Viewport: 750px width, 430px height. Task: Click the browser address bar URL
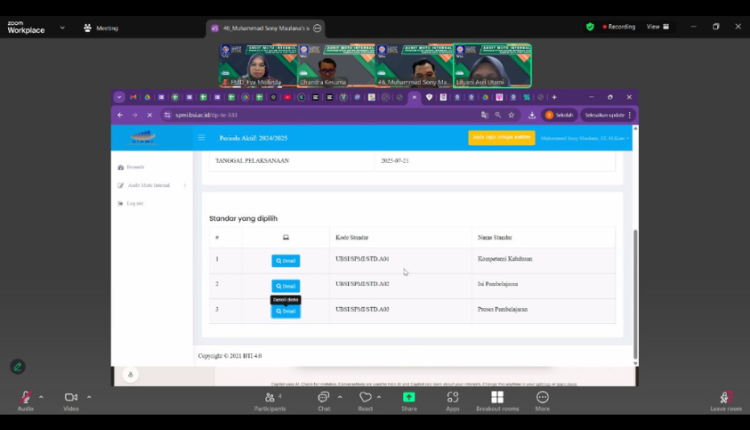coord(206,115)
